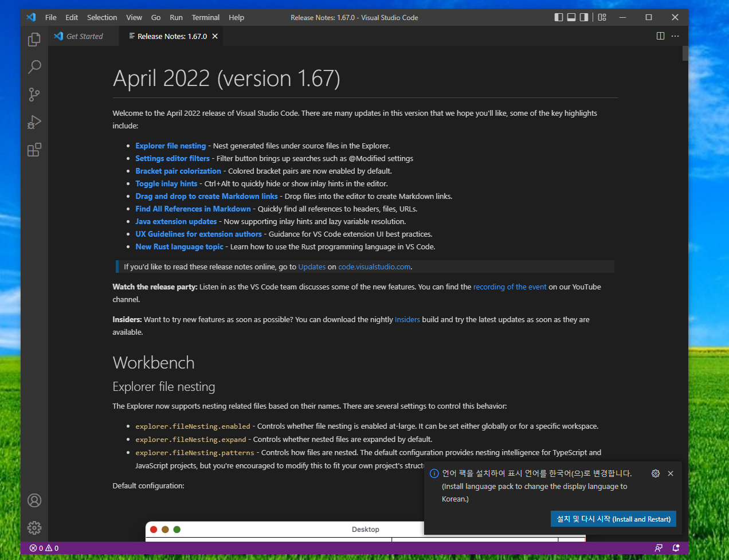Click the info icon in notification
This screenshot has width=729, height=560.
click(434, 473)
